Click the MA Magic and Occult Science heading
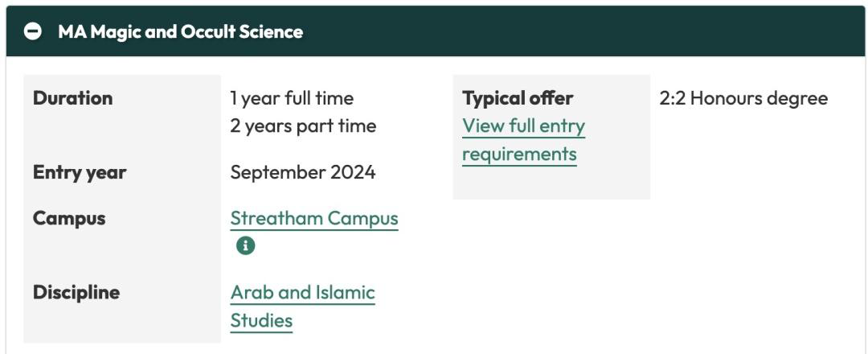 [180, 31]
